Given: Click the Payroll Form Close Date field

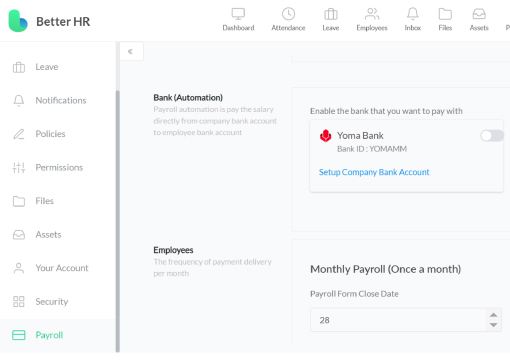Looking at the screenshot, I should tap(405, 320).
